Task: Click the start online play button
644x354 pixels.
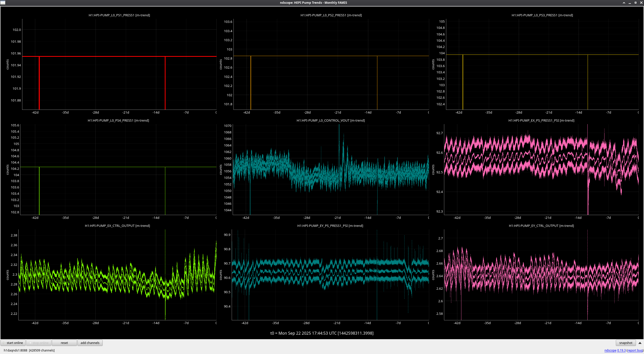Action: tap(13, 343)
